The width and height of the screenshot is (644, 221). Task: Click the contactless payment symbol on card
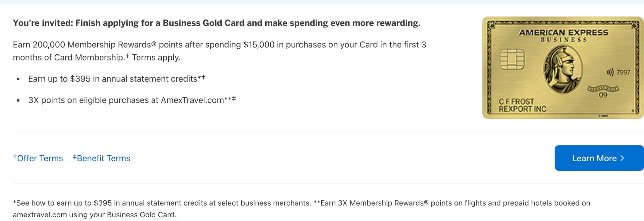click(x=610, y=72)
